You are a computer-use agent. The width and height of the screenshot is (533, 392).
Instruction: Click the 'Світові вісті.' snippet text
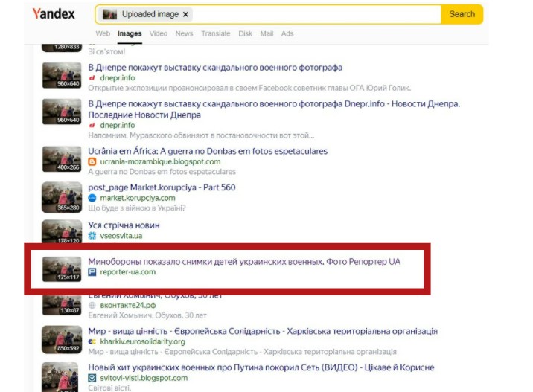[x=109, y=388]
